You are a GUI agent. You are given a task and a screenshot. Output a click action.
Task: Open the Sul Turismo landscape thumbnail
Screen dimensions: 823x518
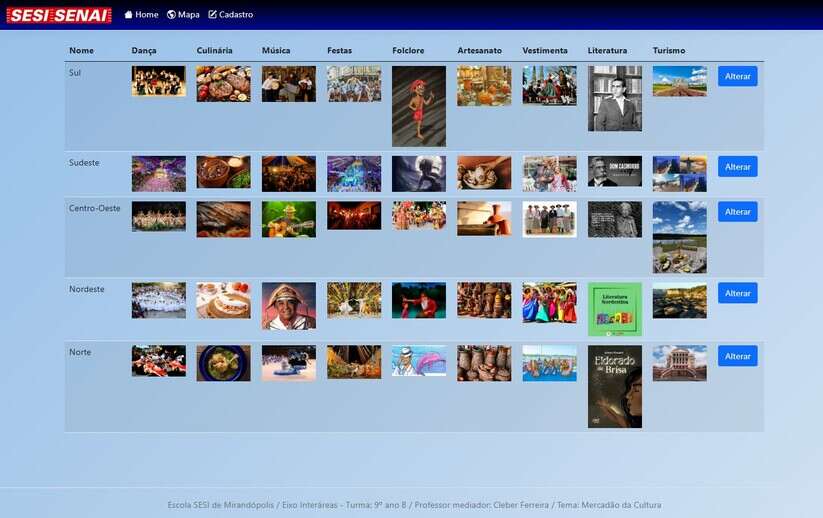(680, 81)
